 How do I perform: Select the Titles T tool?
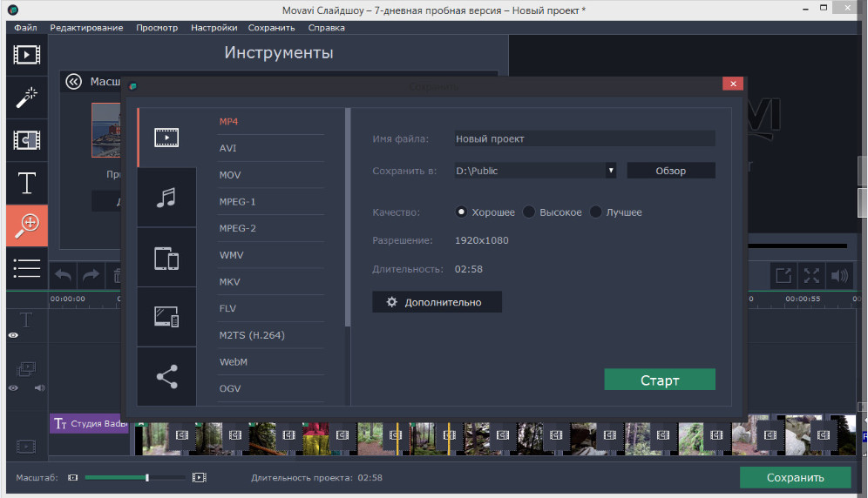26,183
